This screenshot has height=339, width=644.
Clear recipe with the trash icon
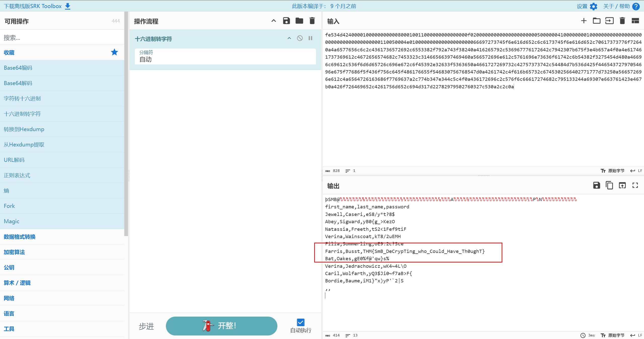(312, 21)
